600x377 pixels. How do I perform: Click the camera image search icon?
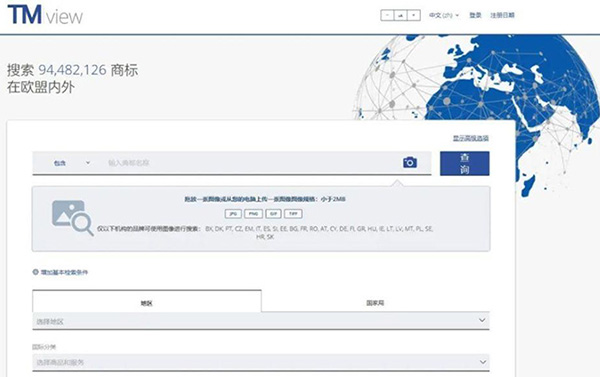(x=410, y=163)
